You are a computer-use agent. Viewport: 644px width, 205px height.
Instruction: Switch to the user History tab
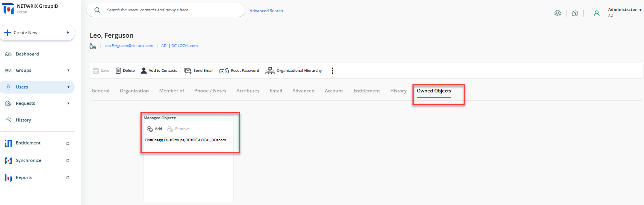[x=398, y=91]
